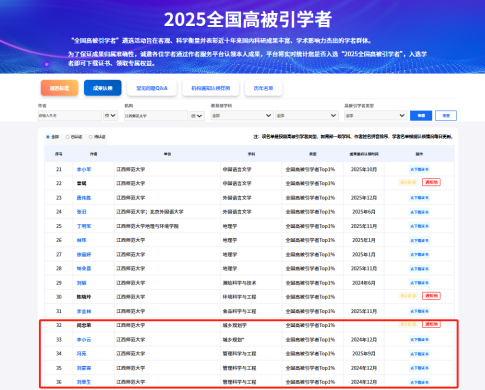Open the 历年名单 tab

coord(263,88)
